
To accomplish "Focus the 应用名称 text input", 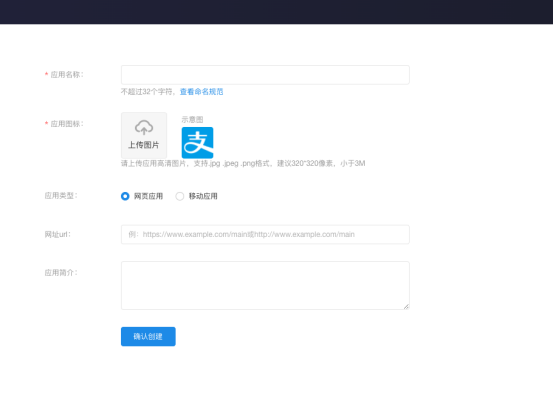I will (x=265, y=75).
